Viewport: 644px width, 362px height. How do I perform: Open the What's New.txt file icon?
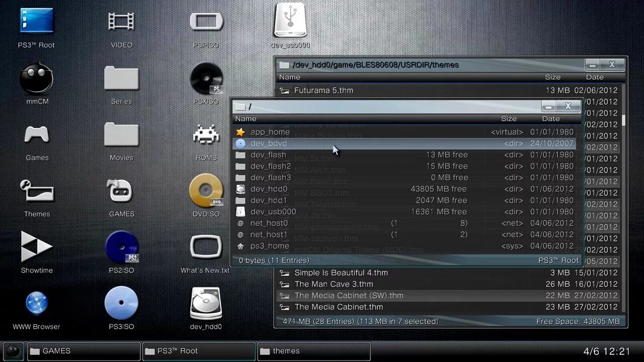click(206, 247)
